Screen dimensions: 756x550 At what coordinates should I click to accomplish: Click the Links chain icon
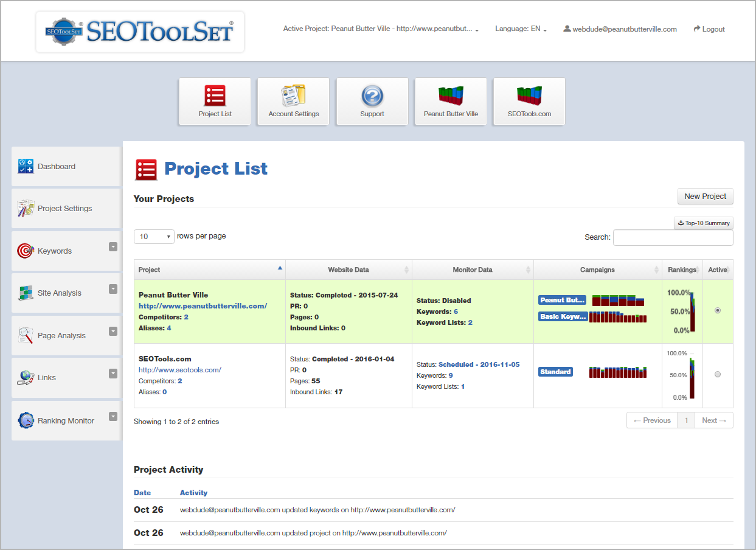pyautogui.click(x=26, y=377)
